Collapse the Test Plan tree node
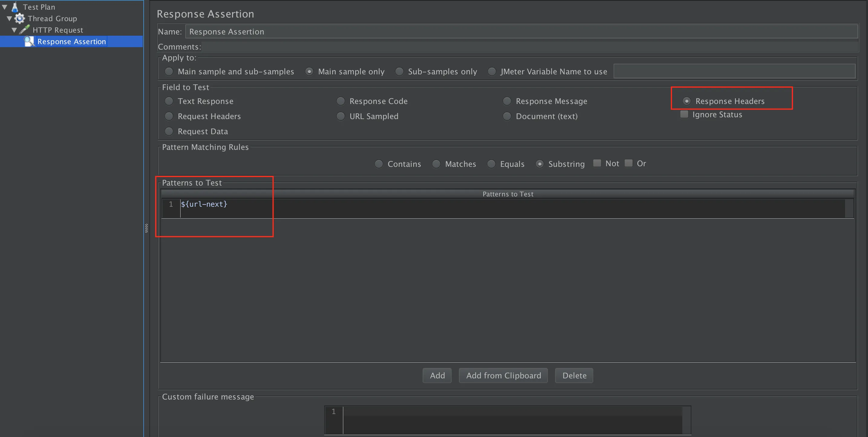This screenshot has height=437, width=868. click(5, 7)
